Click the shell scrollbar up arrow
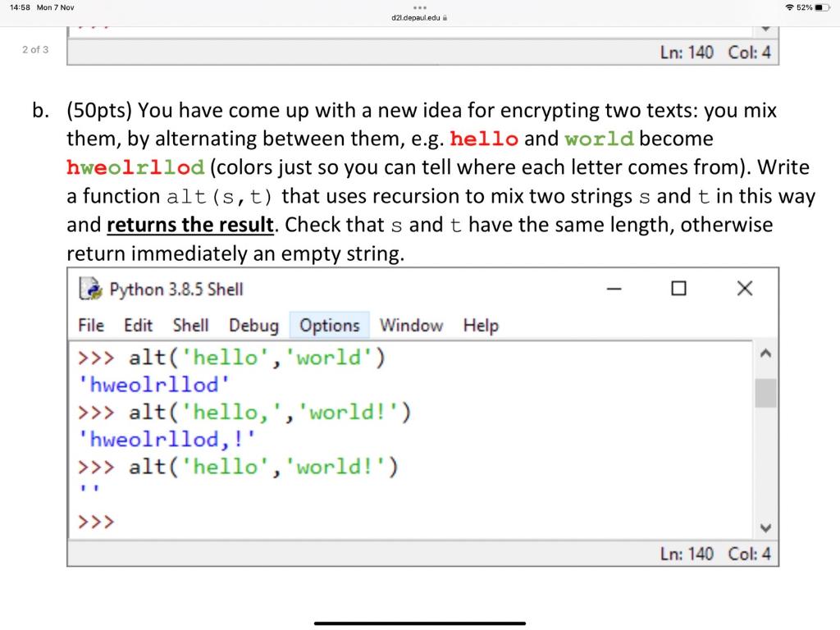The height and width of the screenshot is (630, 840). coord(765,353)
